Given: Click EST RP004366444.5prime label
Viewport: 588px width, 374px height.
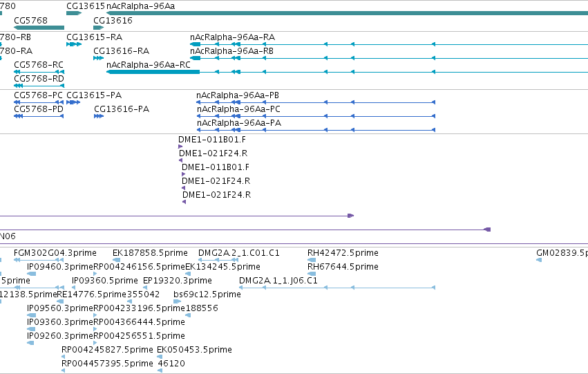Looking at the screenshot, I should coord(139,322).
